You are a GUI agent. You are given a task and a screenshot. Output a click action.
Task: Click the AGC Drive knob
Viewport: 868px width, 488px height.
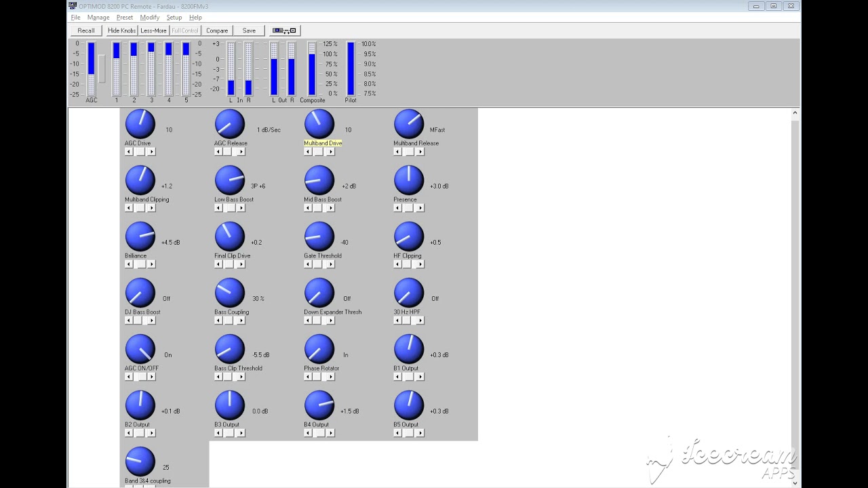[x=140, y=124]
